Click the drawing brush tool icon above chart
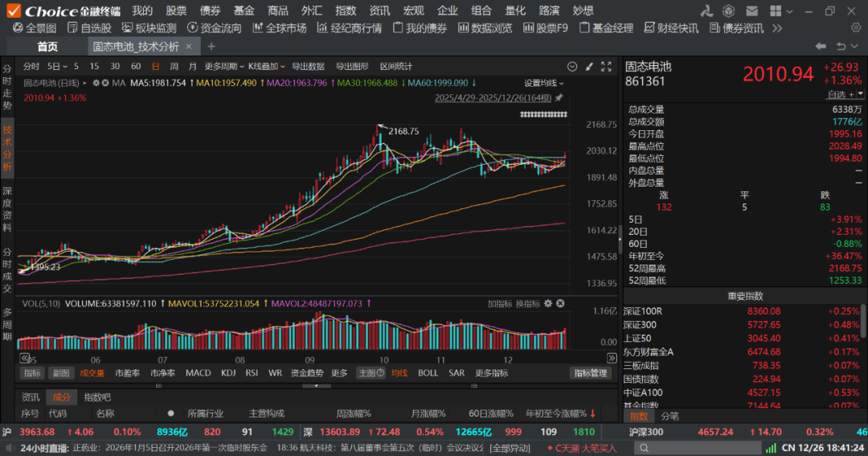Screen dimensions: 868x456 click(x=591, y=66)
